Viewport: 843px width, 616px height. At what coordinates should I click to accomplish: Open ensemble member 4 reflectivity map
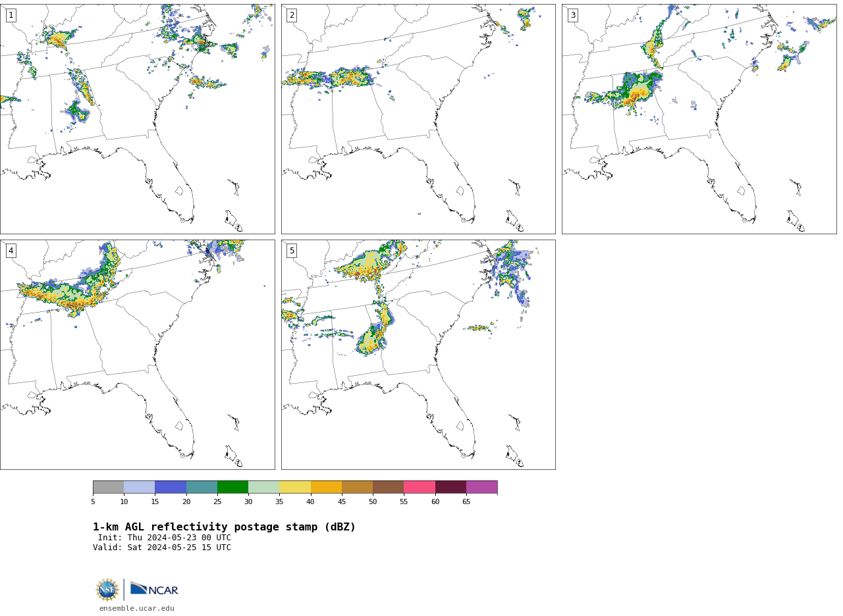point(137,355)
